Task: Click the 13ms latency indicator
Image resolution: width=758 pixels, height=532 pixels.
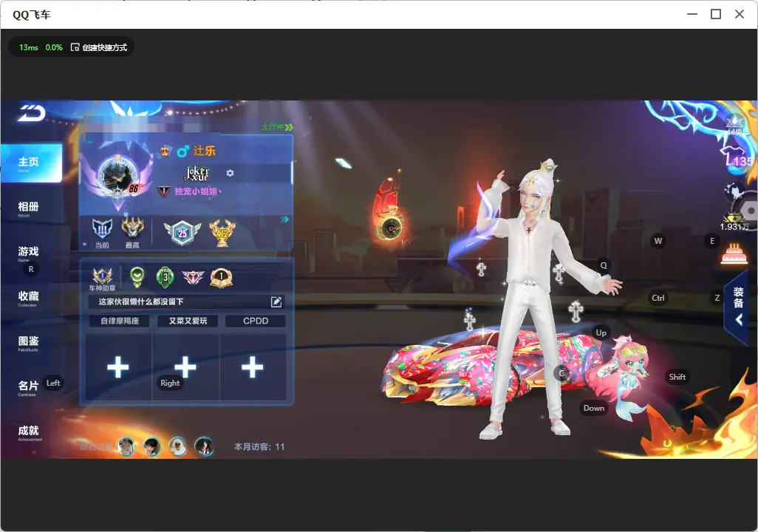Action: click(29, 47)
